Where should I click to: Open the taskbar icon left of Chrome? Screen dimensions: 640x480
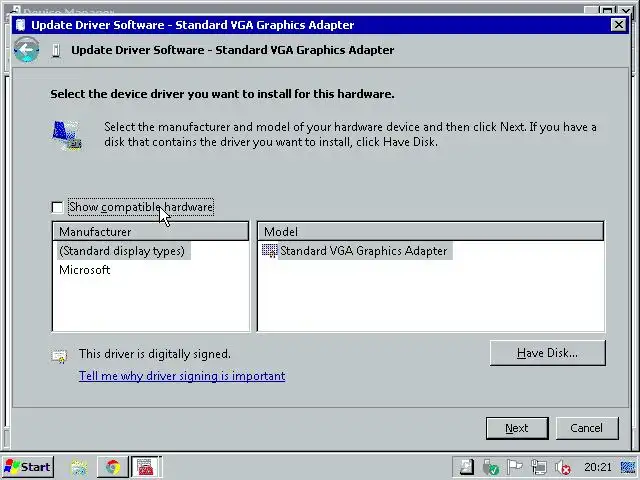(79, 467)
